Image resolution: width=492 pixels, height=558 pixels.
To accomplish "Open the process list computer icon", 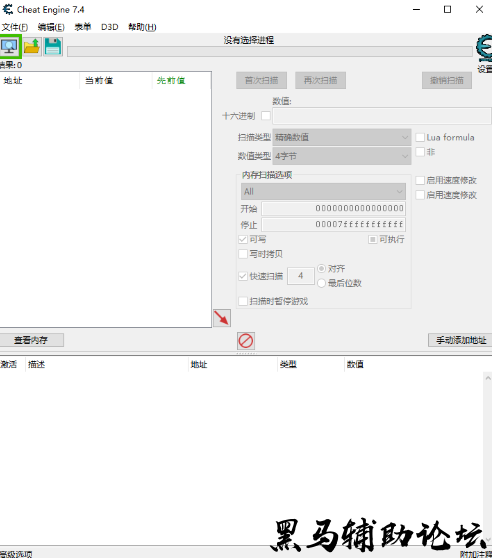I will [x=10, y=47].
